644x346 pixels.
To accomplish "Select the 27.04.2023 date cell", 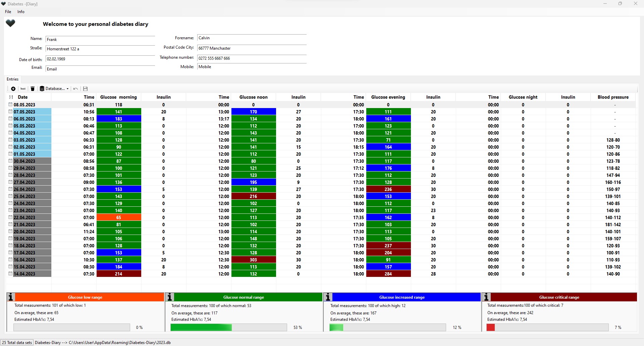I will click(32, 182).
